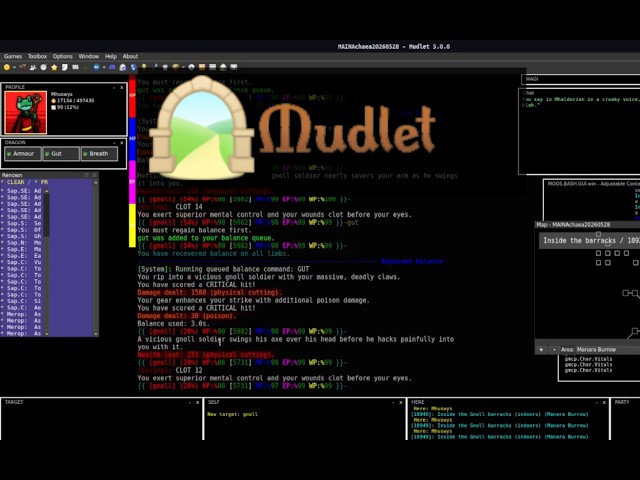Minimize the DRAGON panel

[x=114, y=143]
